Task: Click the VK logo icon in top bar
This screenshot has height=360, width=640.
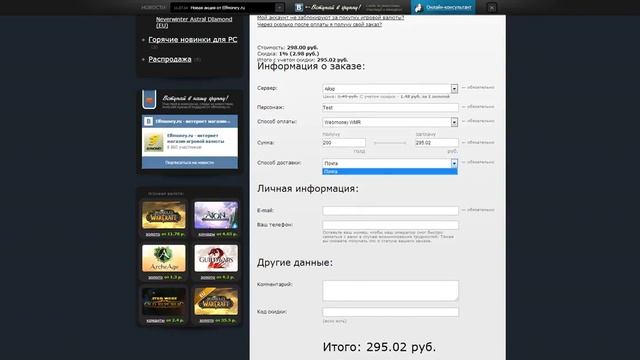Action: click(299, 7)
